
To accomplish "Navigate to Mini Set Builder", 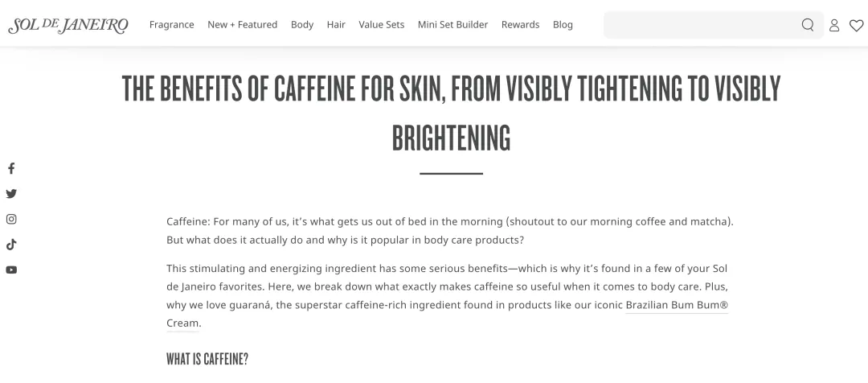I will 452,25.
